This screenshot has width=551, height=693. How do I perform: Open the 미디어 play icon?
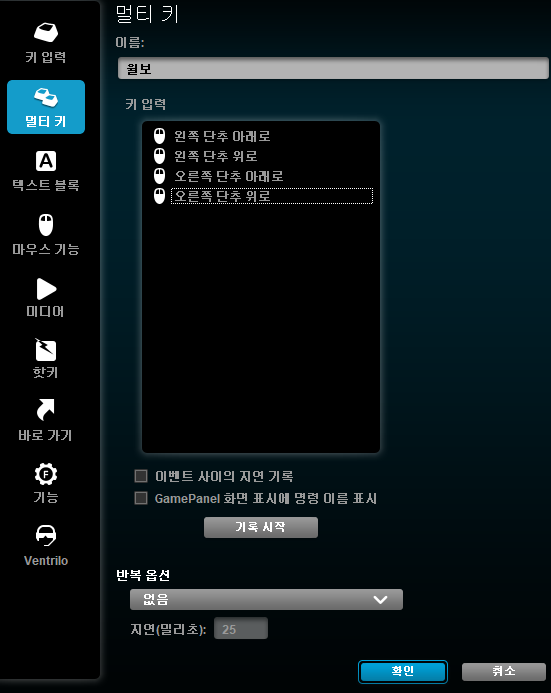pyautogui.click(x=46, y=289)
